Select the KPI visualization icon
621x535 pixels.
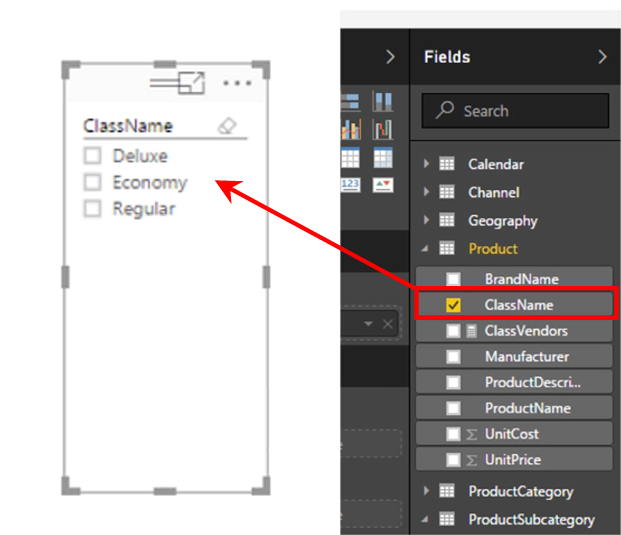pyautogui.click(x=383, y=185)
